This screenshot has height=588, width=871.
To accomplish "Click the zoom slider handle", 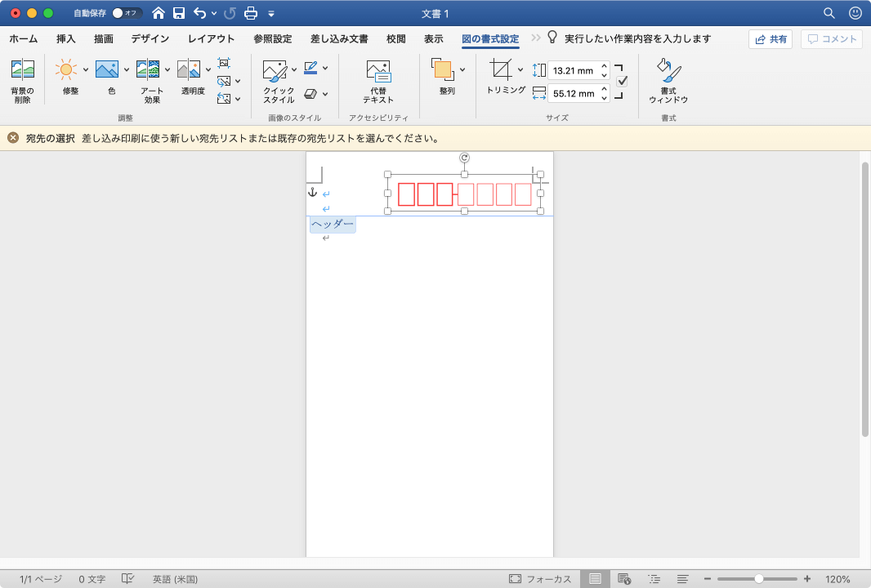I will (759, 578).
